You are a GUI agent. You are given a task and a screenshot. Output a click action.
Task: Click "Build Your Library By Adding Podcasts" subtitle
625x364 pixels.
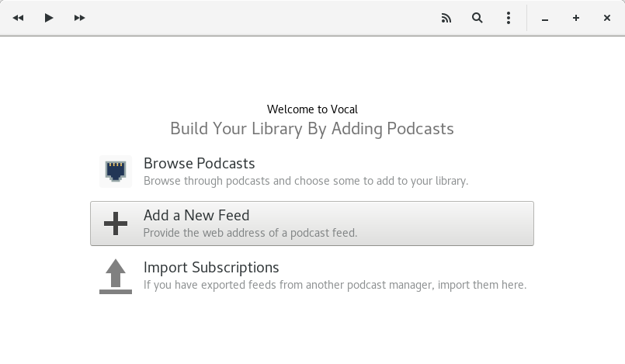[312, 129]
